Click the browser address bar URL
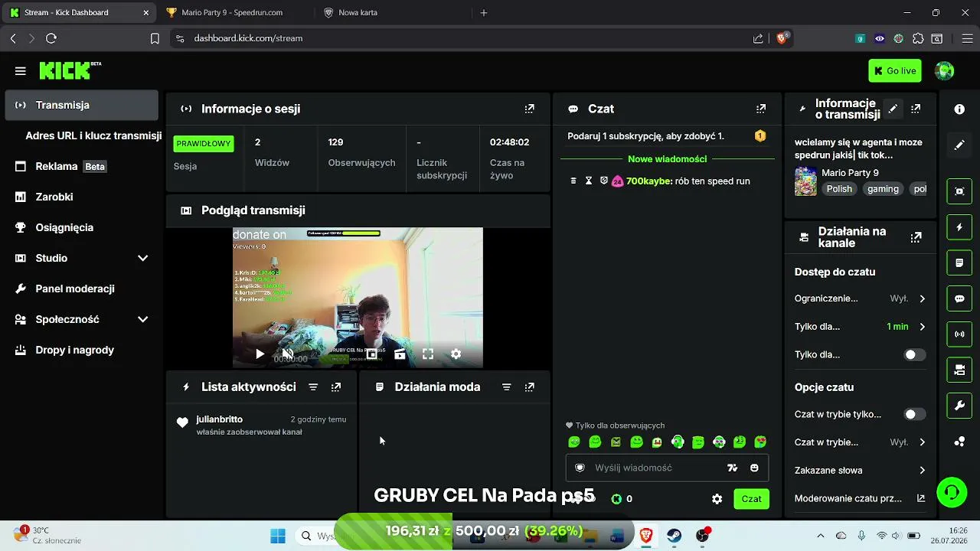The image size is (980, 551). pos(248,38)
